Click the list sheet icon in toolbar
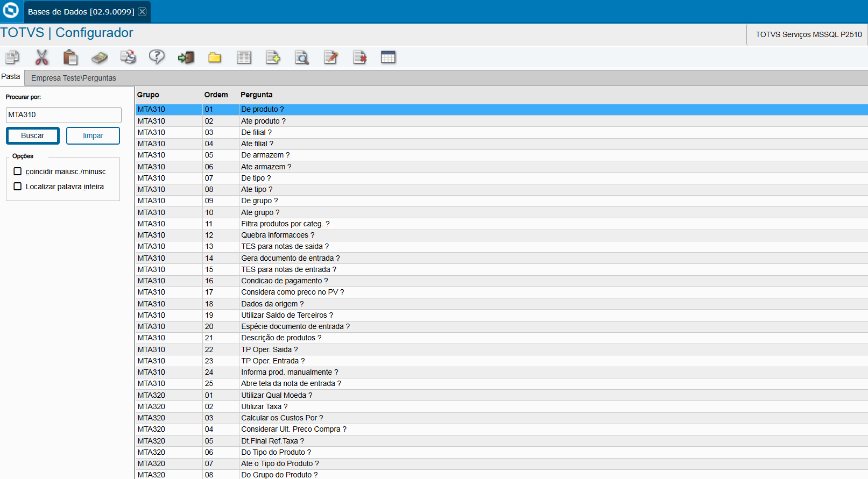This screenshot has width=868, height=479. [244, 57]
